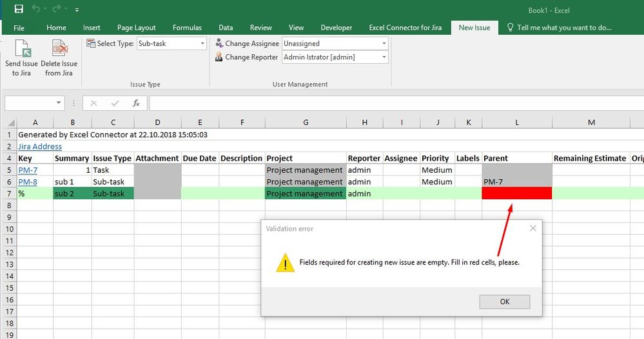Image resolution: width=644 pixels, height=339 pixels.
Task: Select the 'admin' Reporter cell in row 7
Action: coord(364,193)
